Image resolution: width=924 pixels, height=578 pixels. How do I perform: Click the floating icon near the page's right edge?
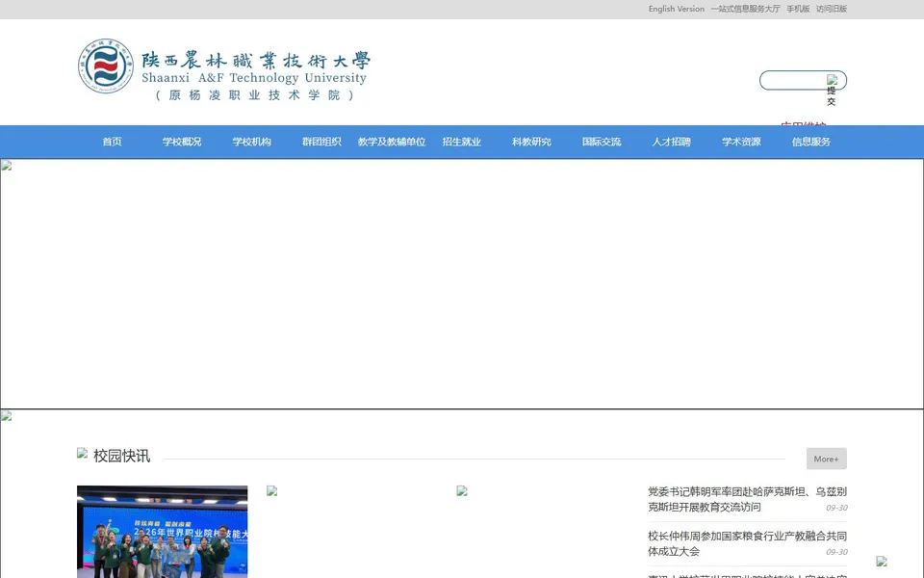click(882, 561)
